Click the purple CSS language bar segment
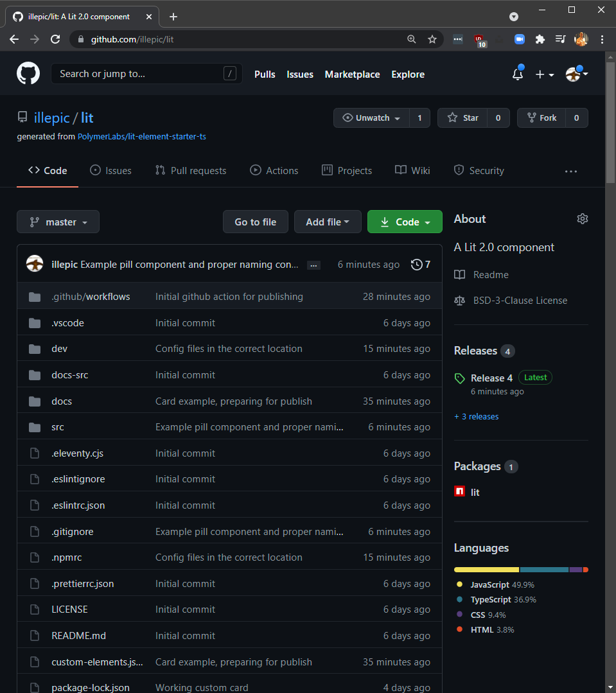The image size is (616, 693). click(576, 570)
